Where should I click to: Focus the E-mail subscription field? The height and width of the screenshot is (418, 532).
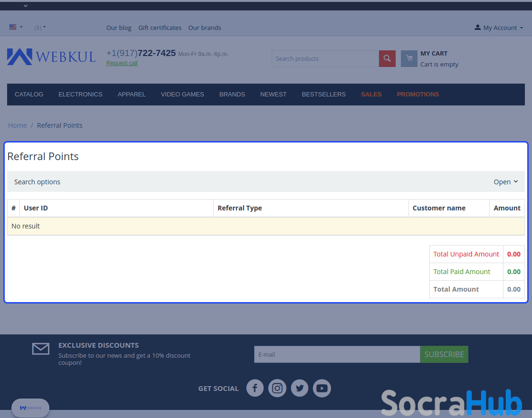point(337,354)
